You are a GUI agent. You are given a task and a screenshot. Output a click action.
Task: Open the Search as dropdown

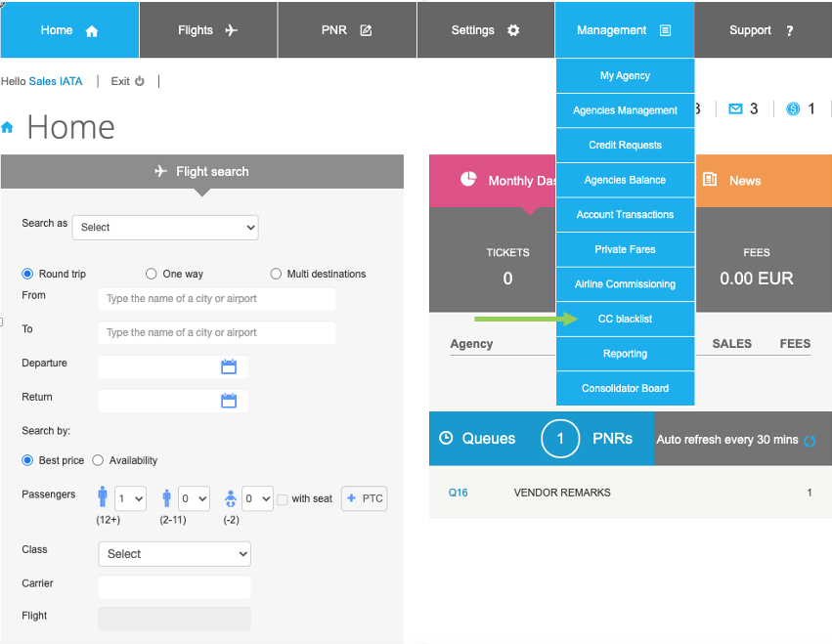[165, 228]
